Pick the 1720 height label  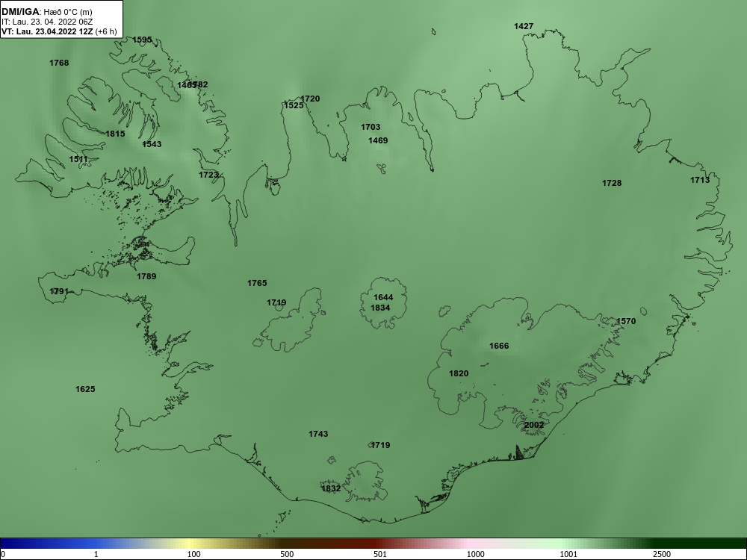tap(310, 99)
